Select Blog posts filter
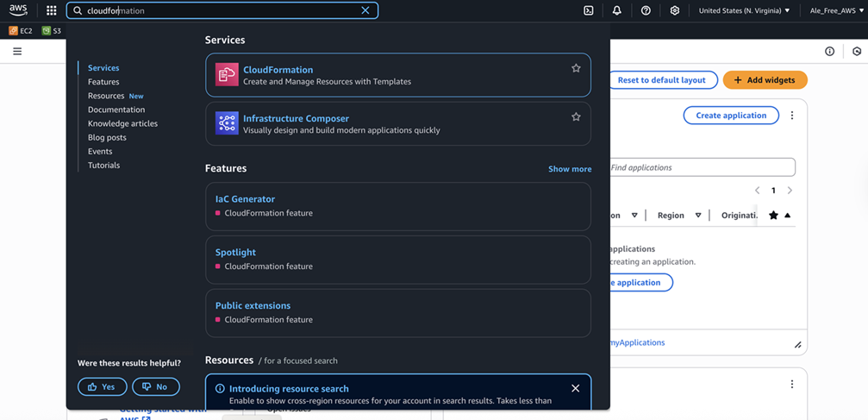The width and height of the screenshot is (868, 420). (x=107, y=137)
